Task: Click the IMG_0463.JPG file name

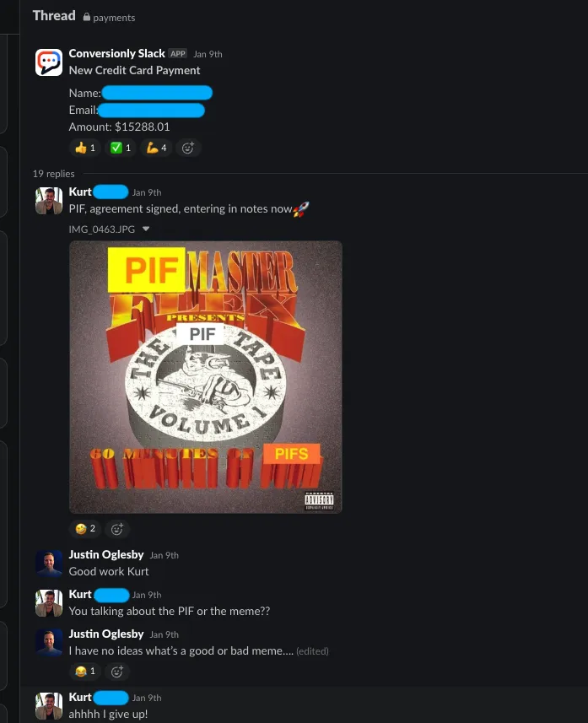Action: click(102, 229)
